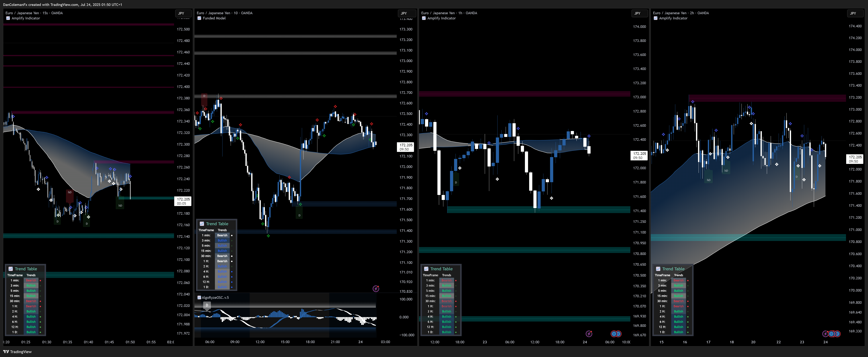Open JPY currency selector on 1h chart

tap(639, 13)
